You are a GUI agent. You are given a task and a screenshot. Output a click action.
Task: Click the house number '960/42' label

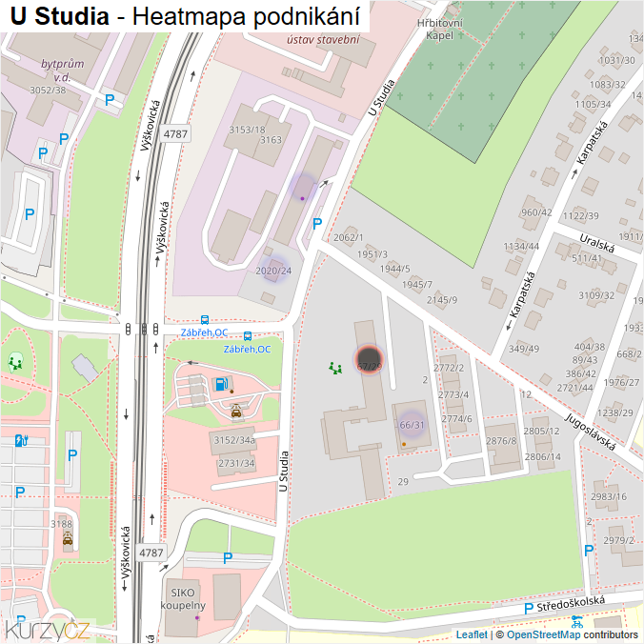pos(536,212)
